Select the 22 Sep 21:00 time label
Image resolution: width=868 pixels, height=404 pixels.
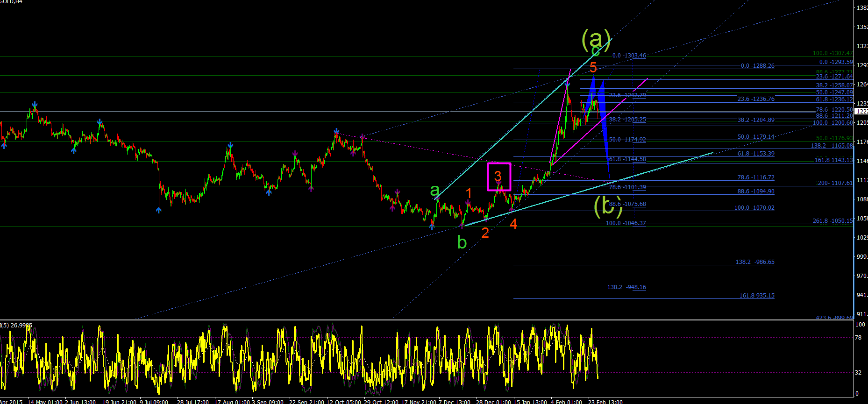(306, 402)
